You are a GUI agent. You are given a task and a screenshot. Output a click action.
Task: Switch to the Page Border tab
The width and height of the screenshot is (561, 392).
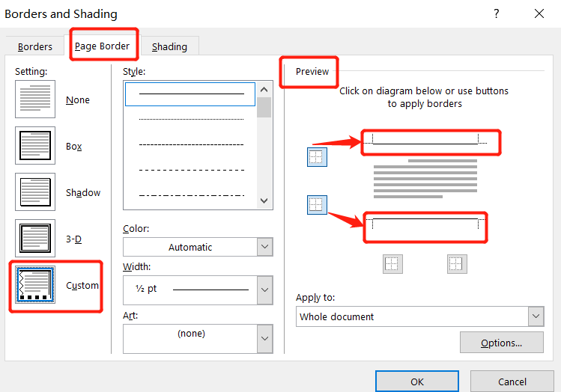point(103,46)
